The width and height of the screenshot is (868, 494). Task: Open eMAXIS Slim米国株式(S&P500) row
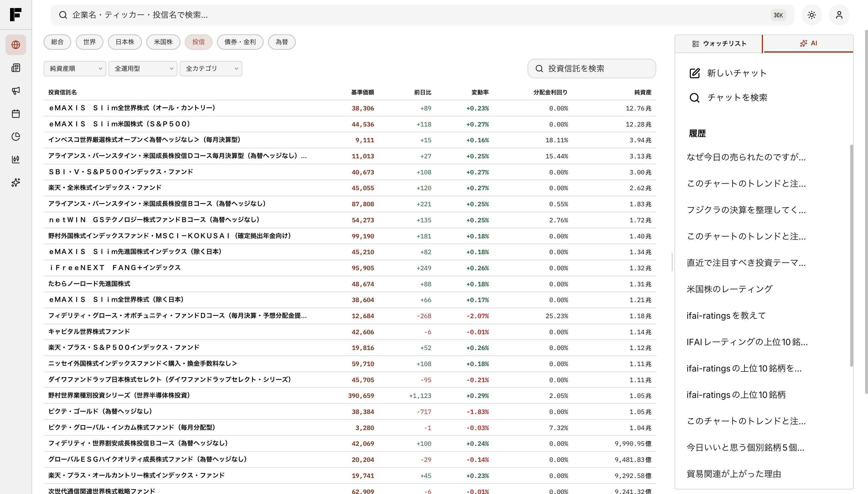tap(350, 124)
